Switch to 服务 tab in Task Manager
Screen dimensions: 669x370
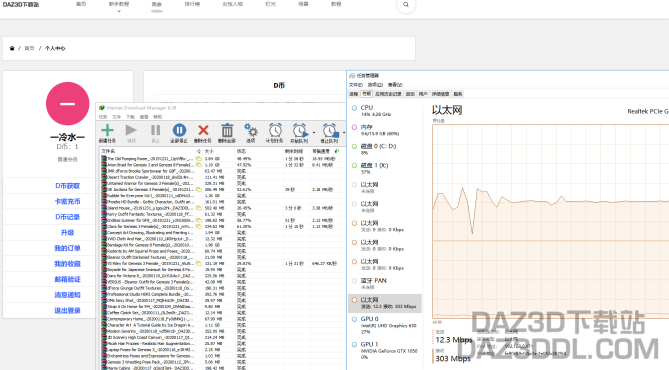pos(458,94)
